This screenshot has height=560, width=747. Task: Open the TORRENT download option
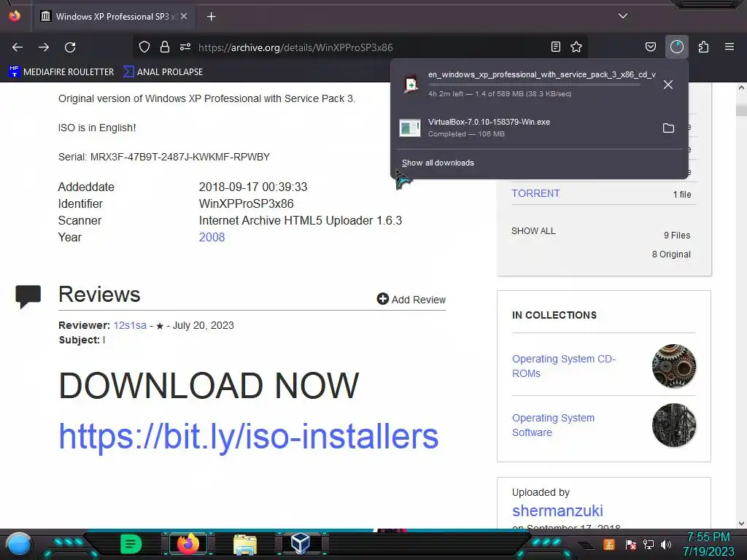pos(535,193)
